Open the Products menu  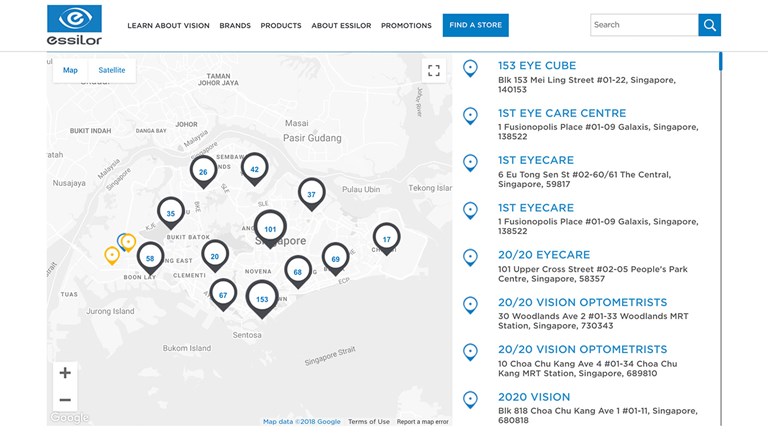pos(281,25)
